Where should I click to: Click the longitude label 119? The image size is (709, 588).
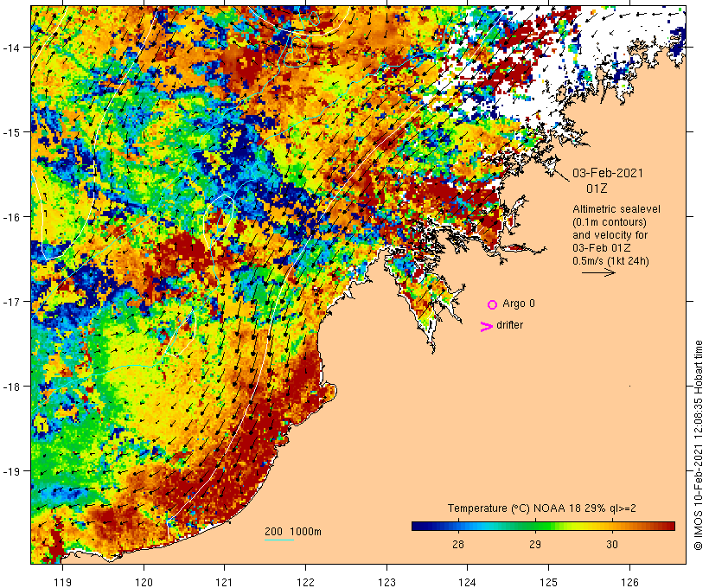[62, 582]
